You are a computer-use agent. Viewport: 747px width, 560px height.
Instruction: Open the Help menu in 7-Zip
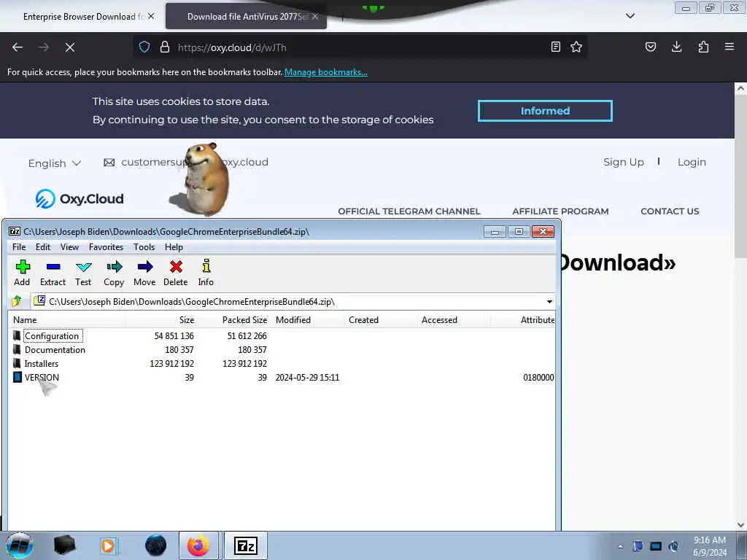[174, 247]
